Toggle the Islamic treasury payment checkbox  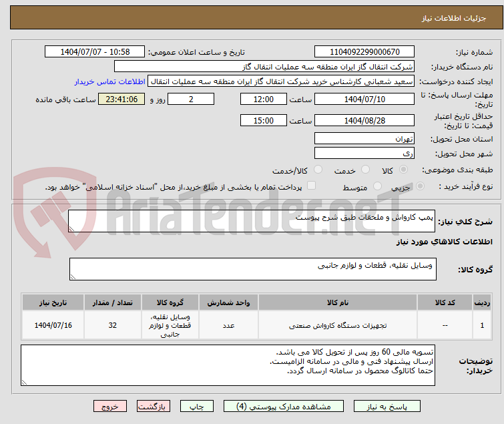[311, 186]
